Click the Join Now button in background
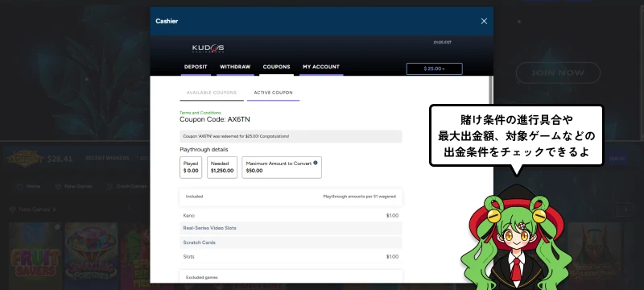The height and width of the screenshot is (290, 644). 558,72
